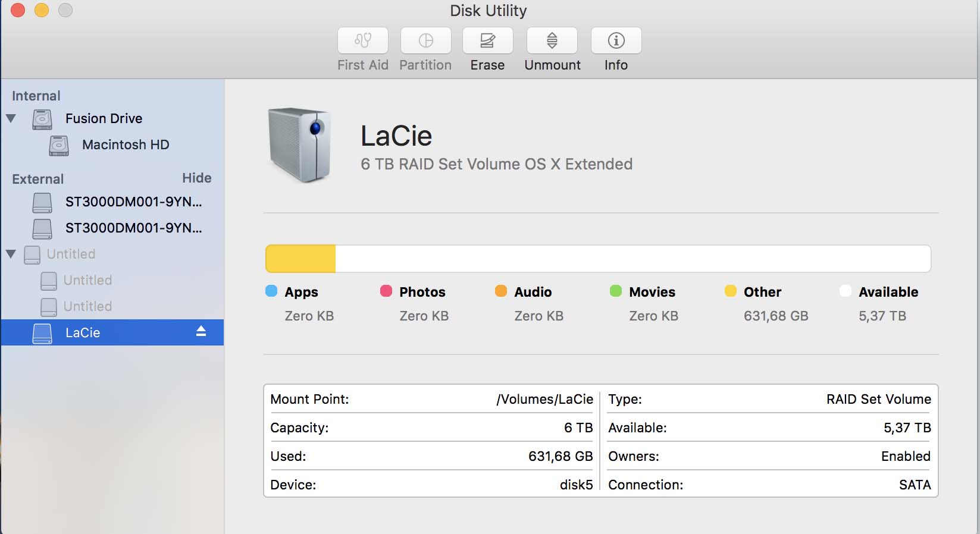980x534 pixels.
Task: Click the First Aid label
Action: pyautogui.click(x=363, y=65)
